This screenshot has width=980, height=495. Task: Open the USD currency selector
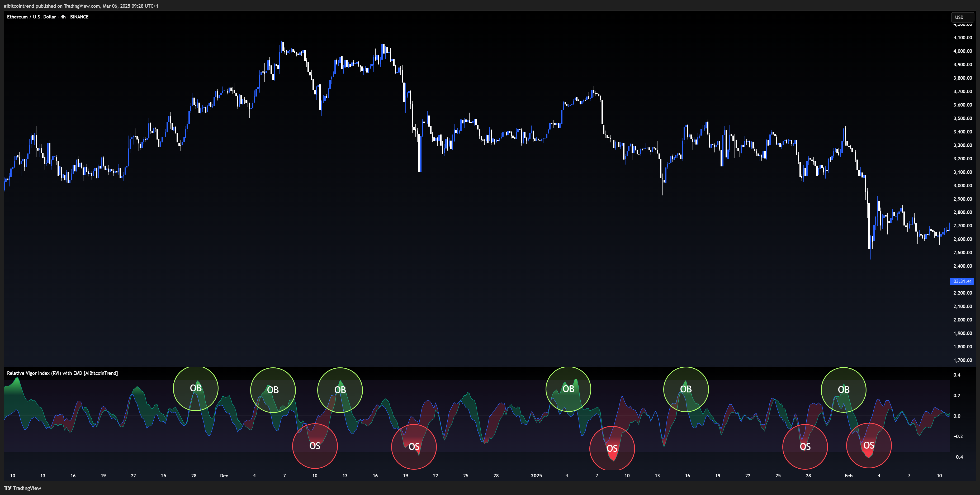[x=962, y=17]
